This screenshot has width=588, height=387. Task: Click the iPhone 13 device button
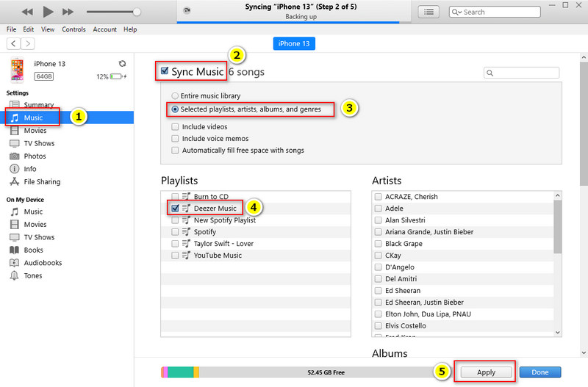click(x=294, y=43)
